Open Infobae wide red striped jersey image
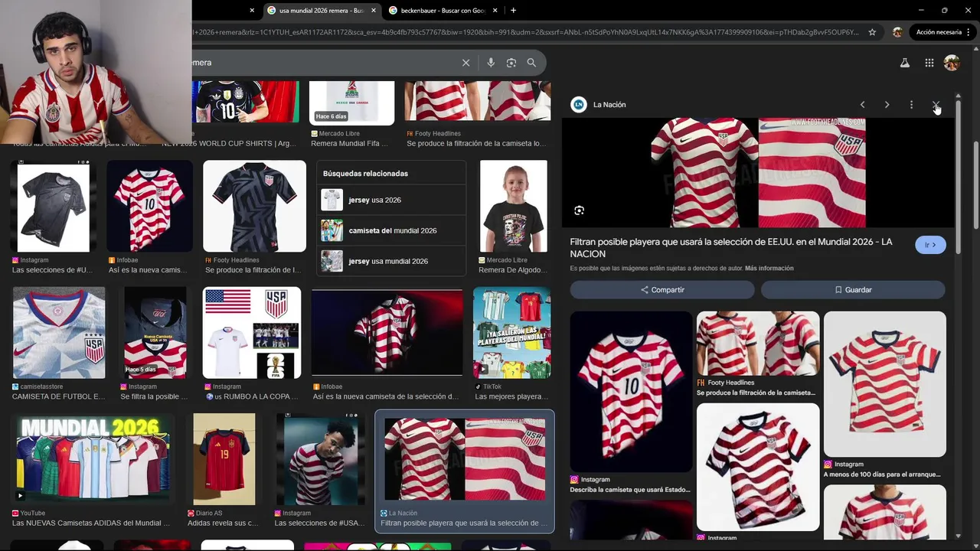 pos(387,332)
